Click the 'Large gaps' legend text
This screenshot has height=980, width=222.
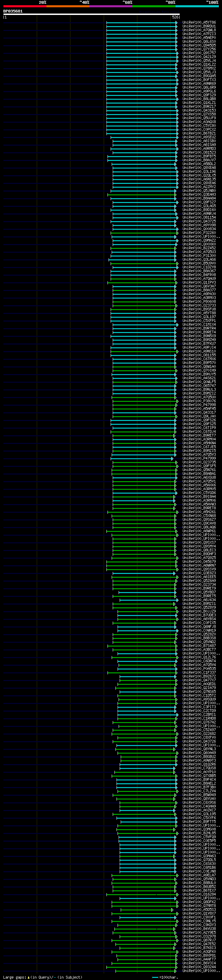14,977
